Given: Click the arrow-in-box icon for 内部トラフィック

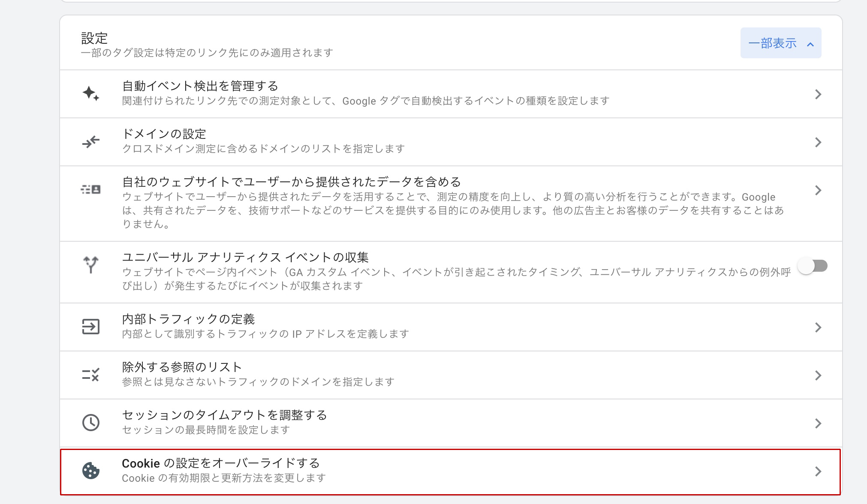Looking at the screenshot, I should click(91, 327).
